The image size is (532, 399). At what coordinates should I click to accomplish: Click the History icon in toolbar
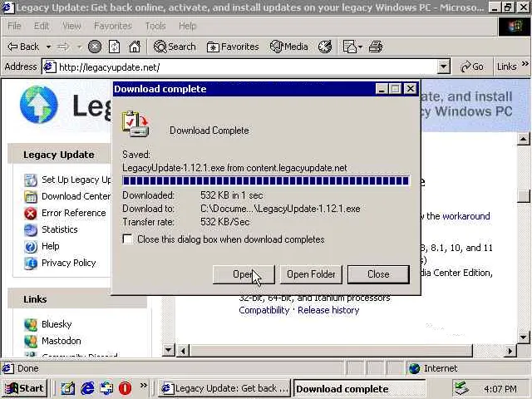(325, 47)
